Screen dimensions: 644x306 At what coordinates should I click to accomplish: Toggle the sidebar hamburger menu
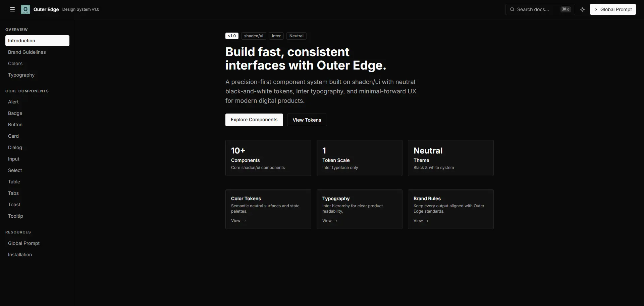(x=12, y=9)
